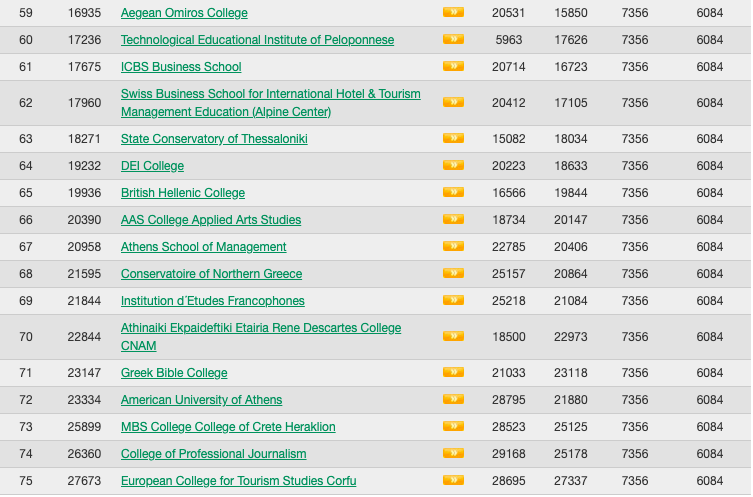The height and width of the screenshot is (497, 753).
Task: Open Institution d'Etudes Francophones link
Action: pos(213,301)
